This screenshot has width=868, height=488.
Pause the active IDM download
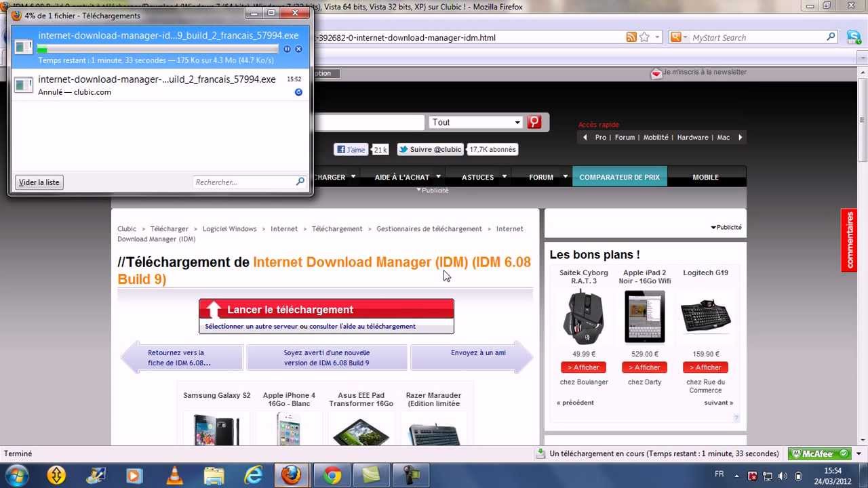[287, 49]
